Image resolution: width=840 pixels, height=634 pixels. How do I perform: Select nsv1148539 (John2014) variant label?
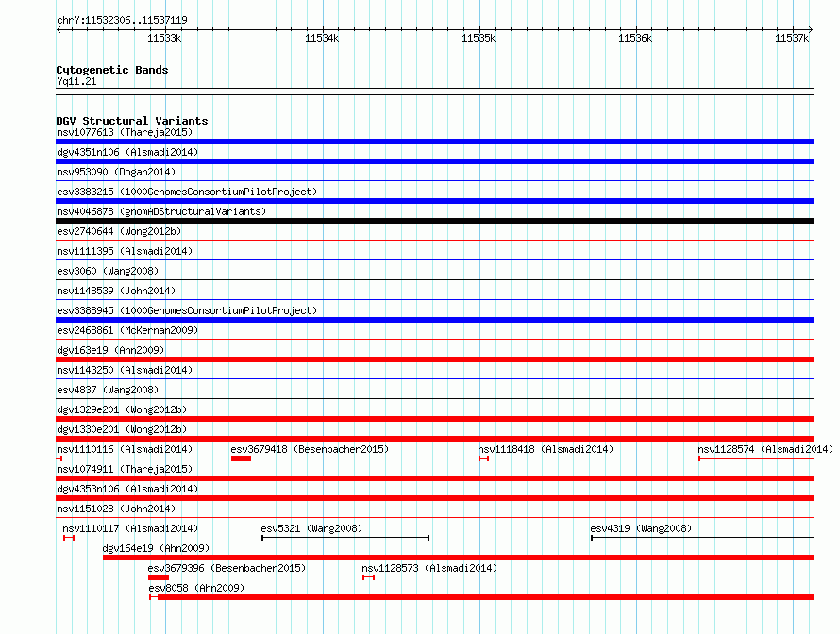pyautogui.click(x=116, y=291)
